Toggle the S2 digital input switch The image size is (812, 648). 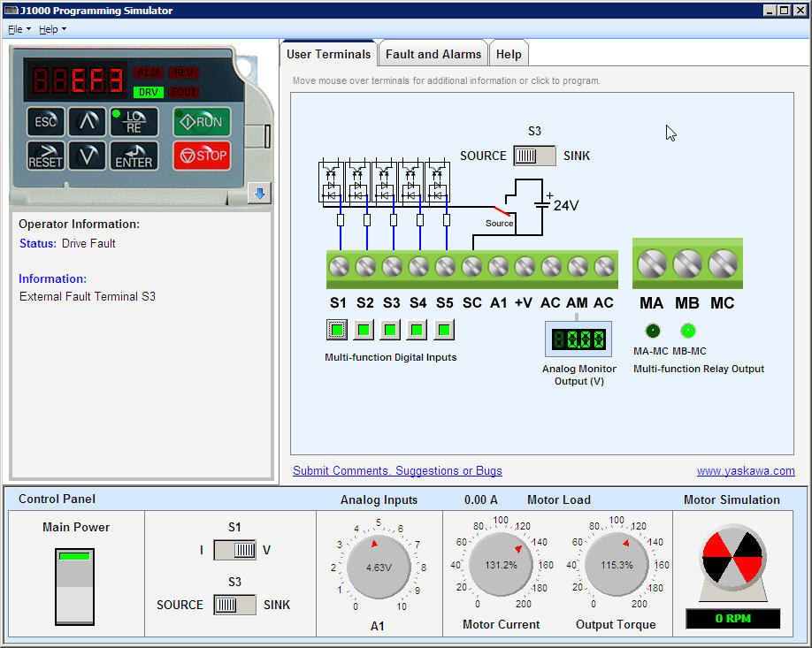pos(364,330)
